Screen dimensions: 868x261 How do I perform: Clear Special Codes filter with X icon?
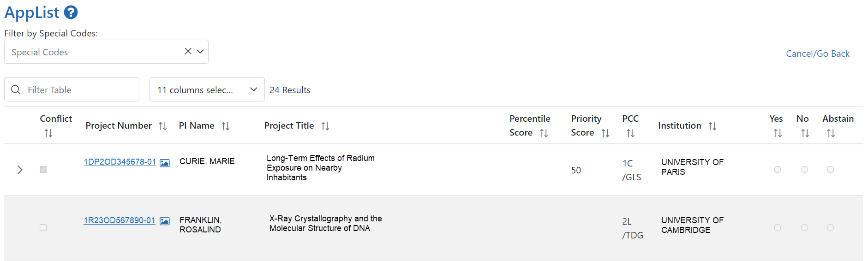(x=188, y=51)
